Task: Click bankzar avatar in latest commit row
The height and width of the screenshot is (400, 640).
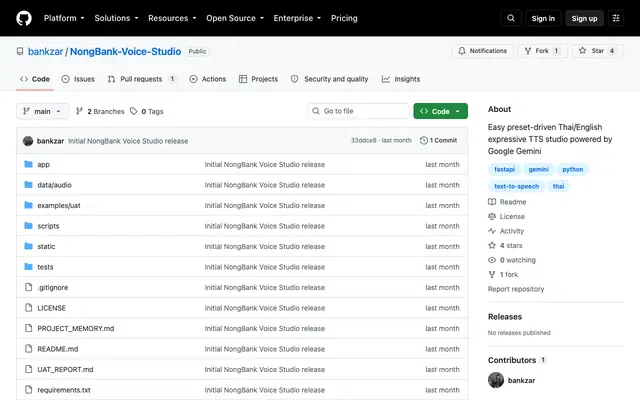Action: tap(28, 141)
